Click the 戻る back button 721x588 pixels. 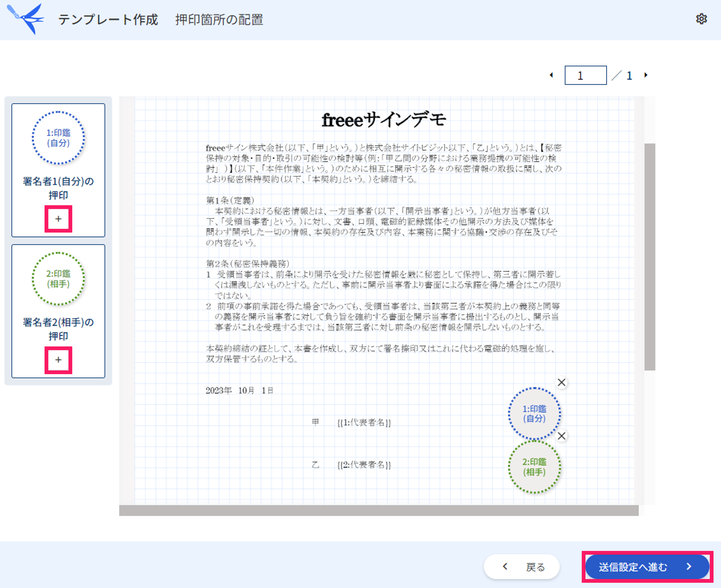coord(522,567)
